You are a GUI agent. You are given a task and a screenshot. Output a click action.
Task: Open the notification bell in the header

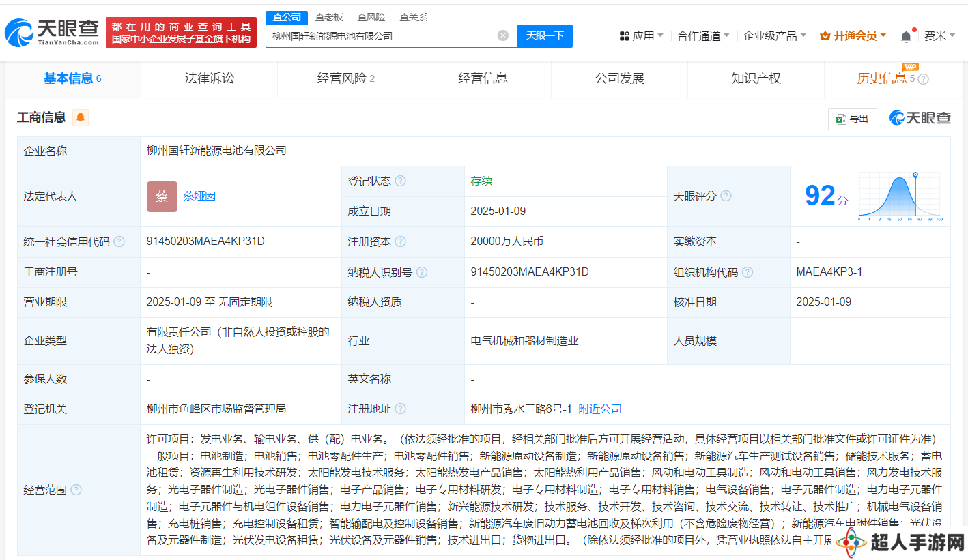(906, 36)
